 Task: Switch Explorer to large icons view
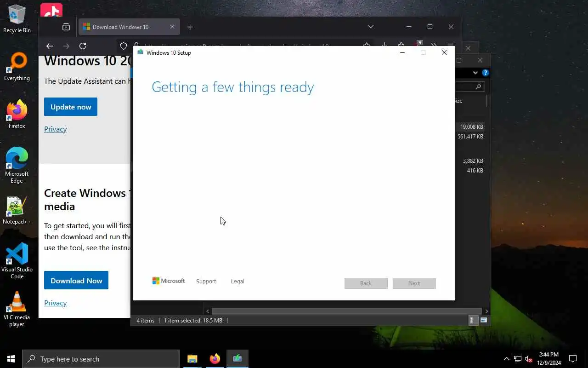click(484, 320)
